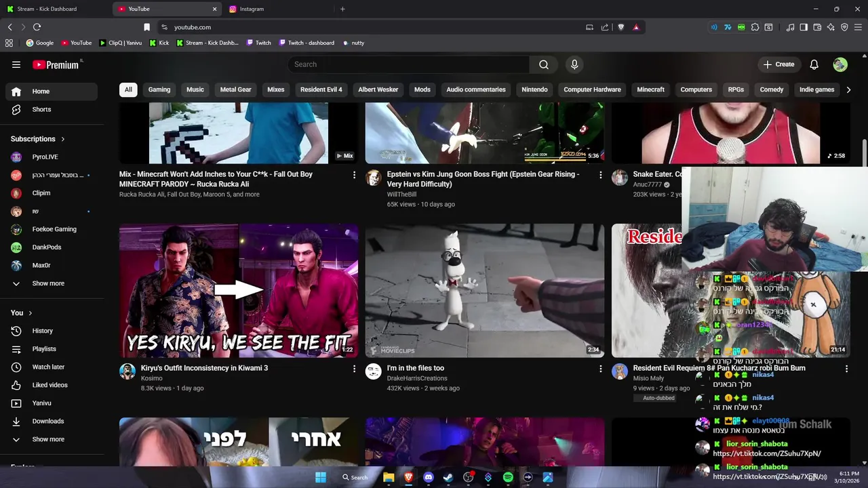The image size is (868, 488).
Task: Open Brave Shields lion icon
Action: pos(620,27)
